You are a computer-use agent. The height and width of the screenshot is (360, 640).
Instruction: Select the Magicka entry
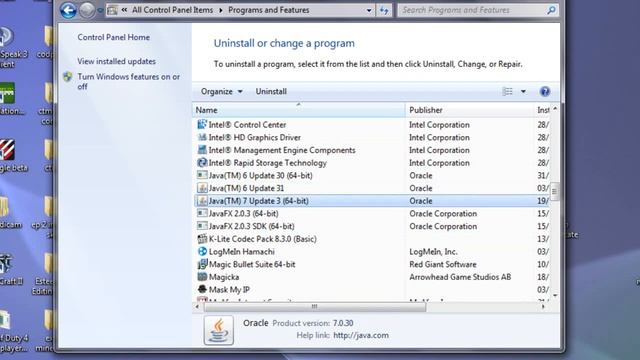click(x=224, y=277)
